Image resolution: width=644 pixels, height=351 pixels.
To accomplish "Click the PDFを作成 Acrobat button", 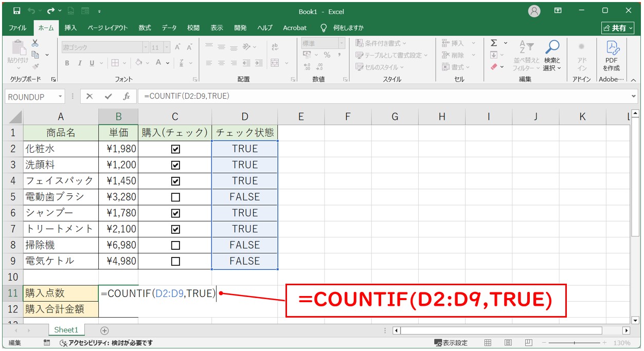I will coord(612,56).
